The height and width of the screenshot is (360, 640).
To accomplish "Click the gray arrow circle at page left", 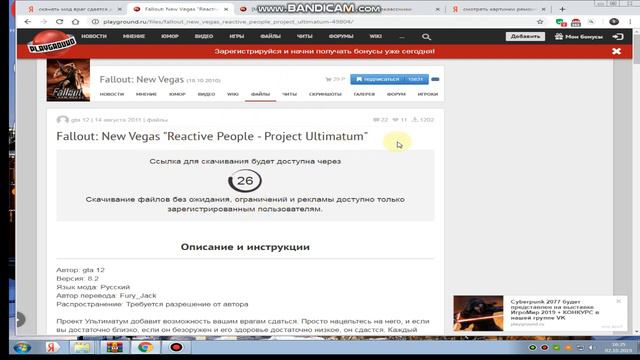I will click(x=20, y=319).
